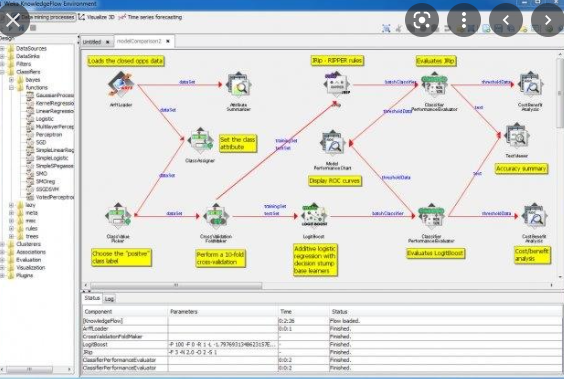Select the ClassAssigner node icon
The image size is (564, 379).
click(200, 141)
